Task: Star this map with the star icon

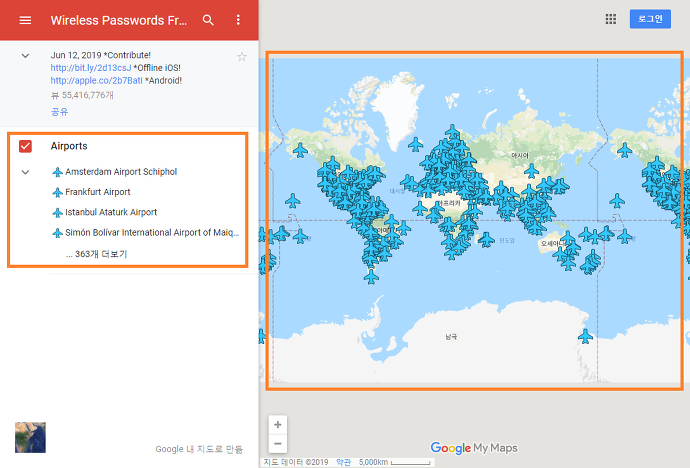Action: 242,56
